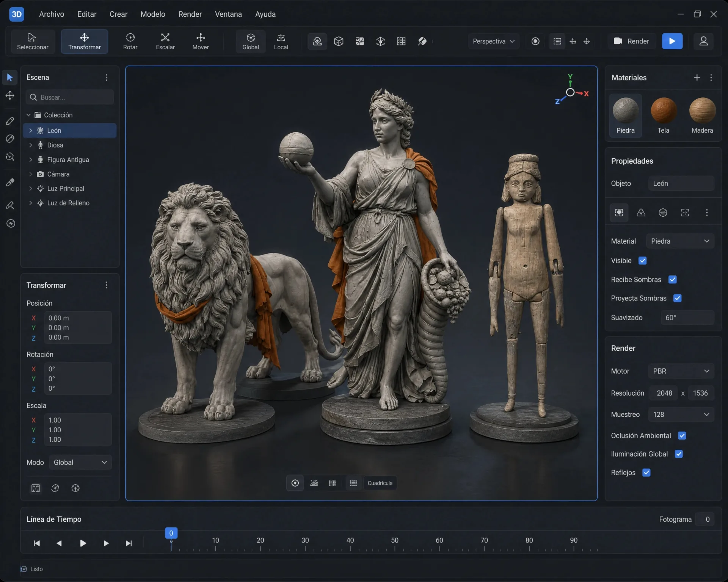Screen dimensions: 728x582
Task: Click the wireframe cube display icon
Action: tap(339, 41)
